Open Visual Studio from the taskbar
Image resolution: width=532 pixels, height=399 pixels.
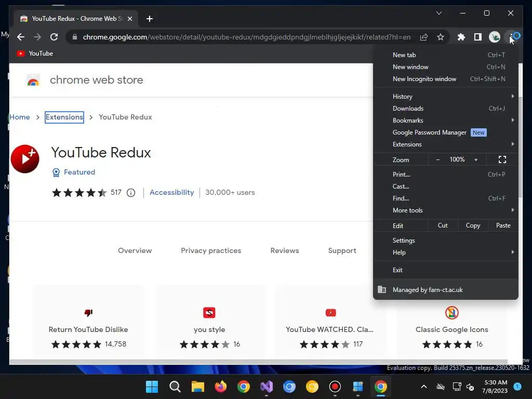(x=267, y=387)
